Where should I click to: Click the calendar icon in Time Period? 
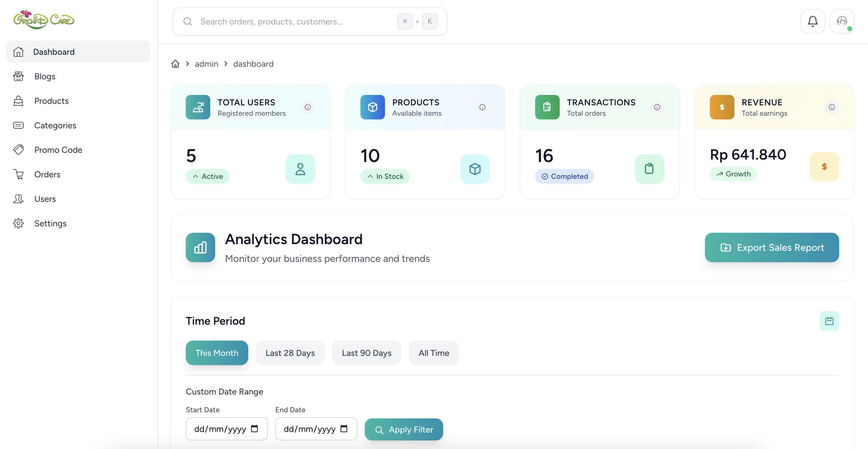pos(829,321)
